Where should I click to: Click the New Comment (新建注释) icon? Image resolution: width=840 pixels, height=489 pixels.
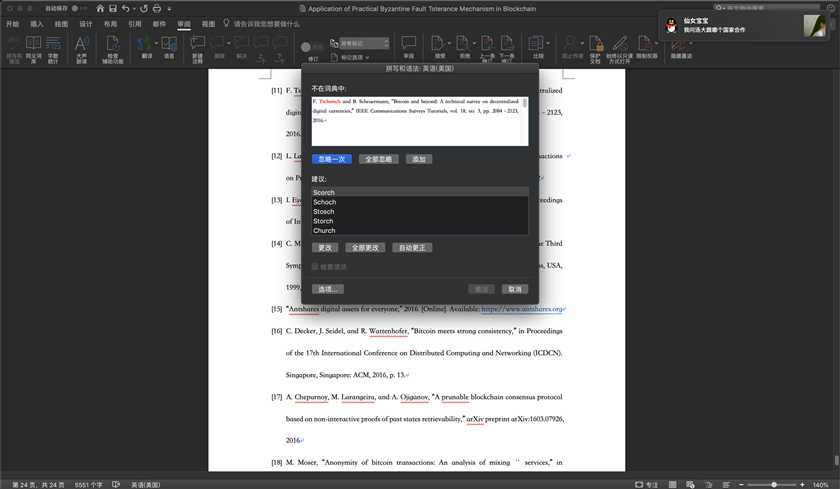point(198,49)
